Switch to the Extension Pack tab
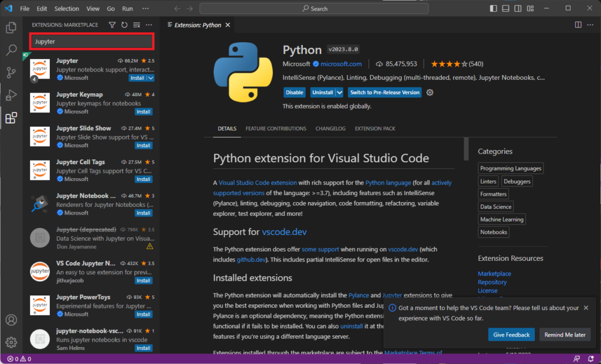Viewport: 601px width, 364px height. (x=375, y=128)
